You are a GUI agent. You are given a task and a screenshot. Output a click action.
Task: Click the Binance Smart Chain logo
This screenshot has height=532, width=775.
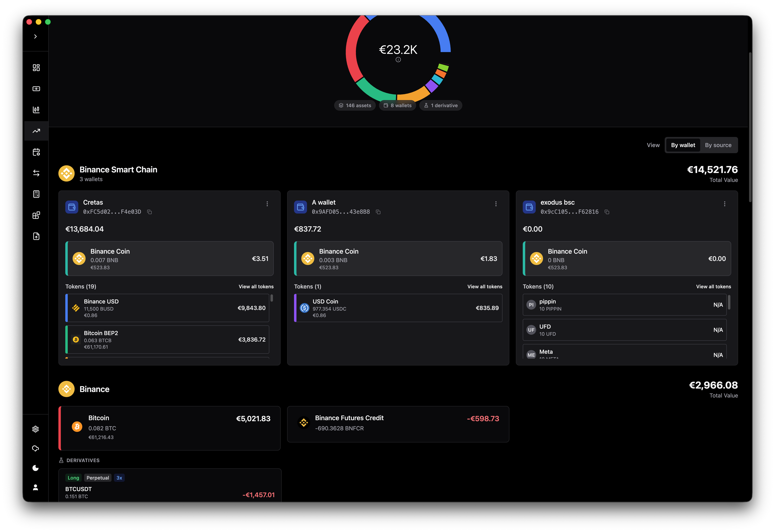(66, 173)
